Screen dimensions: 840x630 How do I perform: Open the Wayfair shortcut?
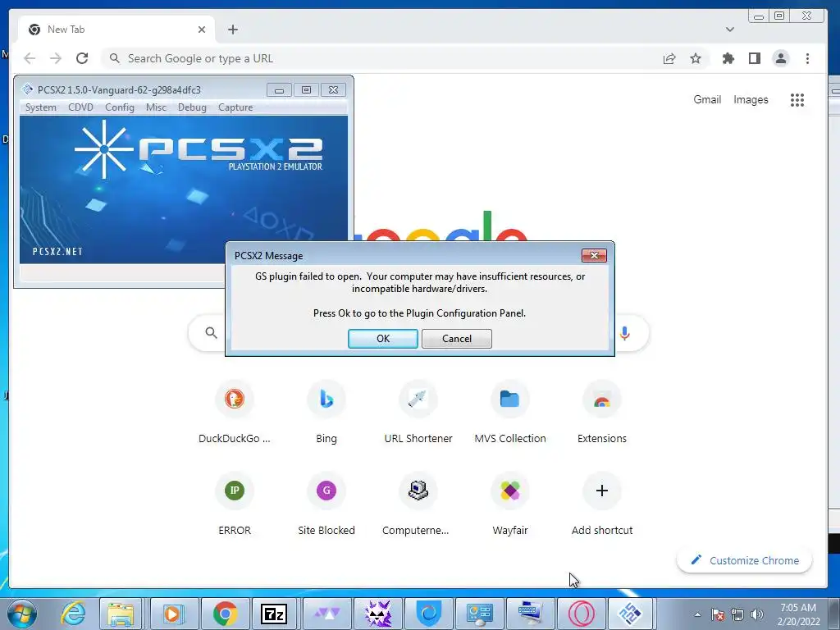(x=510, y=505)
